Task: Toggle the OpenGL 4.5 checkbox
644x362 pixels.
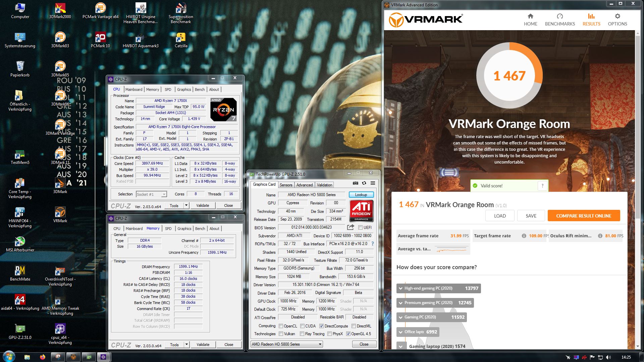Action: [x=348, y=334]
